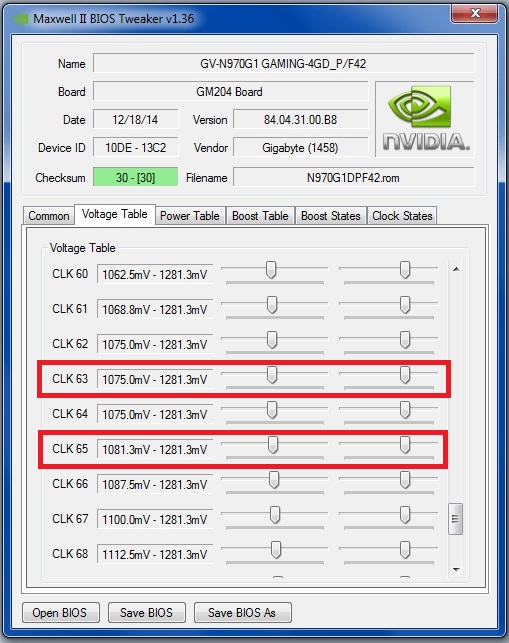
Task: Click the CLK 68 maximum voltage slider handle
Action: [405, 550]
